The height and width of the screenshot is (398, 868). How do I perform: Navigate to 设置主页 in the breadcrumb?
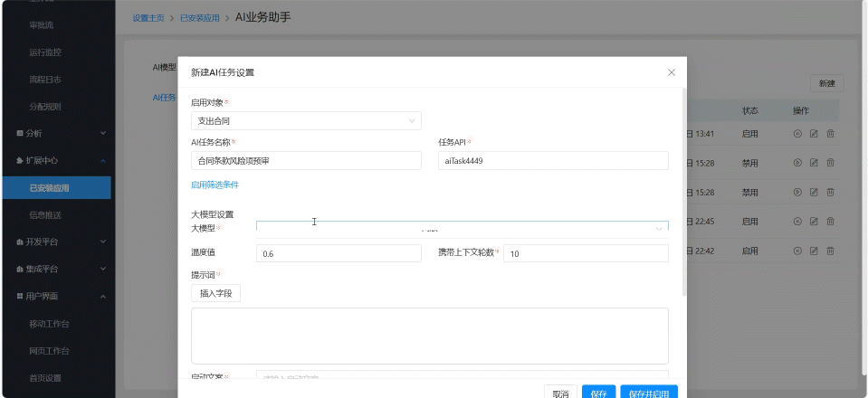click(148, 18)
